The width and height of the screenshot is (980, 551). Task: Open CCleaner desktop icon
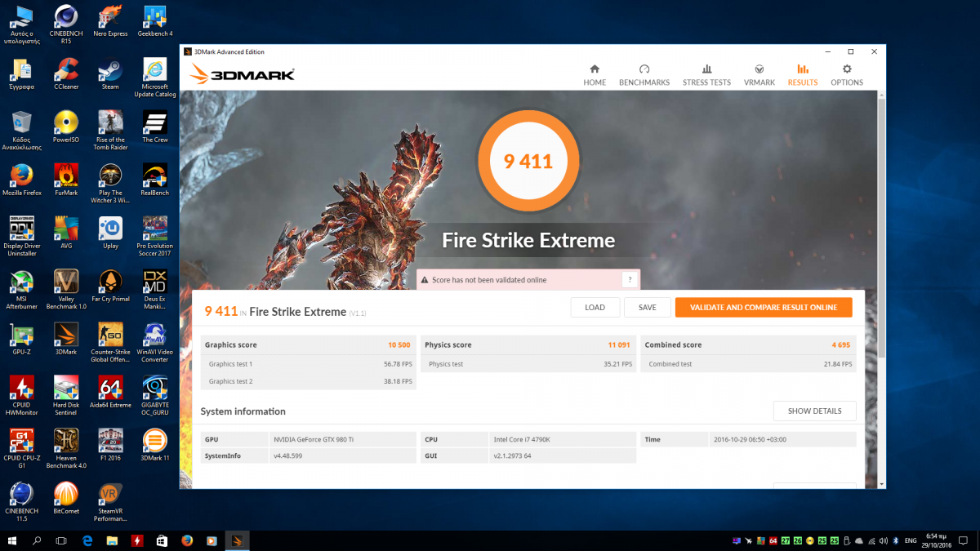click(66, 74)
